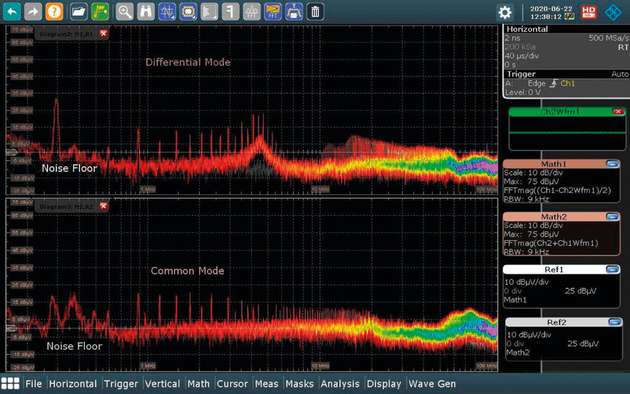Viewport: 630px width, 394px height.
Task: Open the settings gear icon
Action: click(505, 12)
